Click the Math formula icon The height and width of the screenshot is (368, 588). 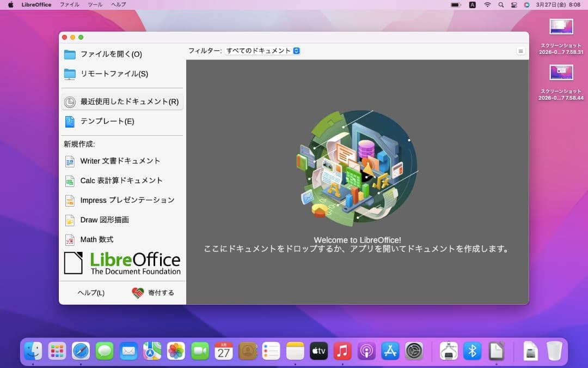click(x=70, y=239)
